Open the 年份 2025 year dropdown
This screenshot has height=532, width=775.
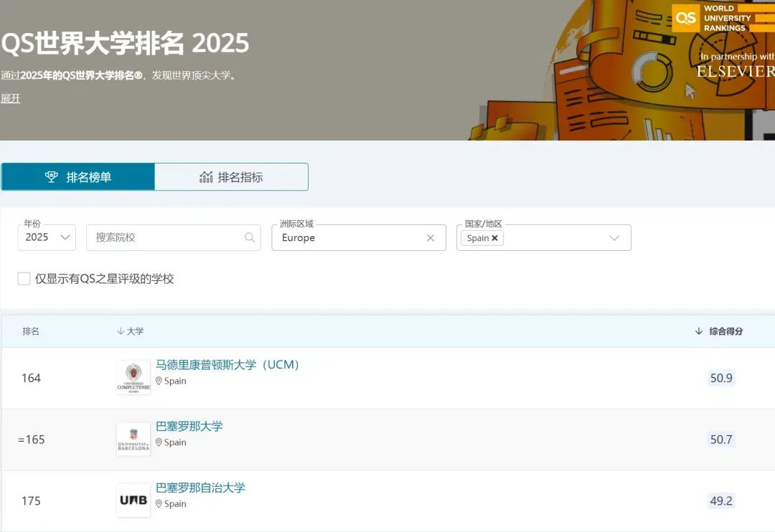pos(47,237)
